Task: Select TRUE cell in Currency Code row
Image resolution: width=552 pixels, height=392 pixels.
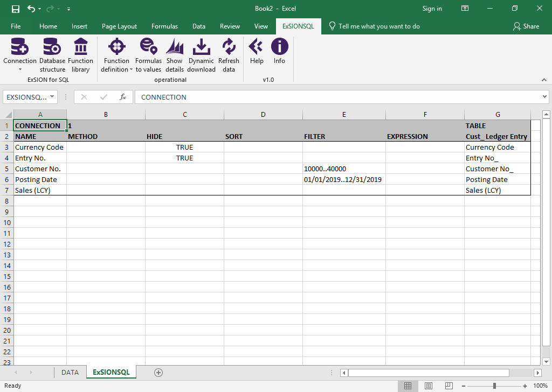Action: [184, 148]
